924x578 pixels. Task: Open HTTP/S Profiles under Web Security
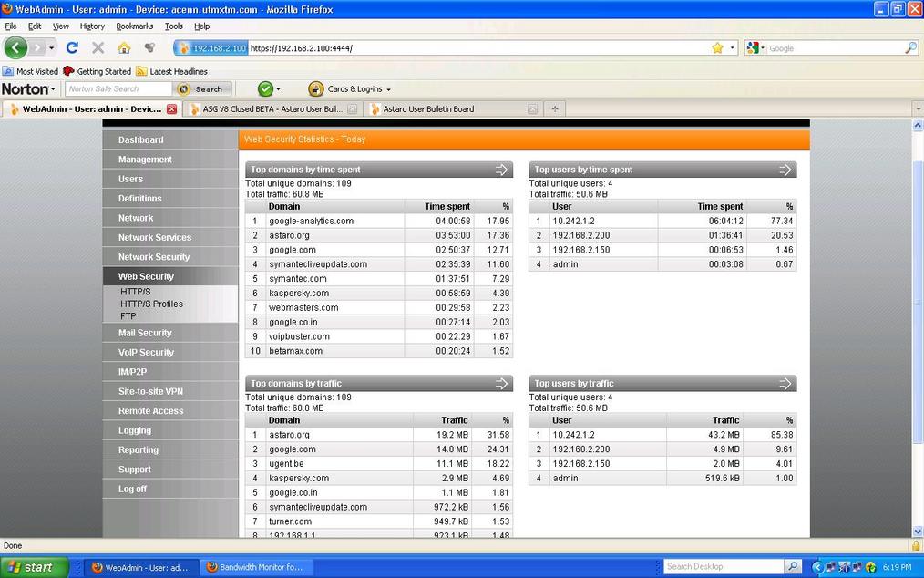tap(151, 304)
